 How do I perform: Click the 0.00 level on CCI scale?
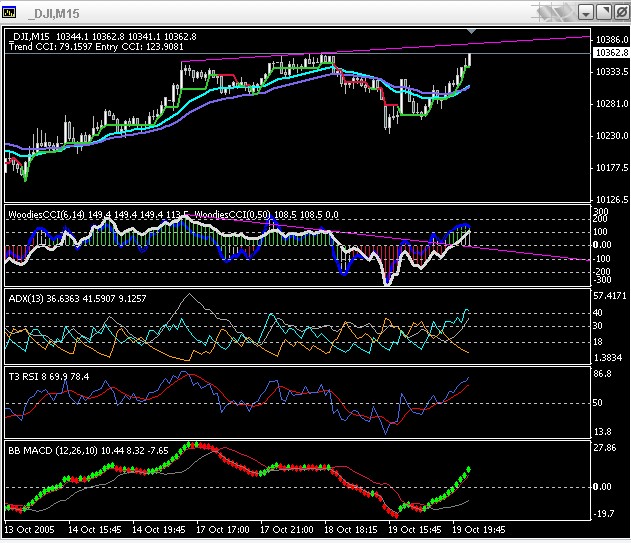point(602,245)
